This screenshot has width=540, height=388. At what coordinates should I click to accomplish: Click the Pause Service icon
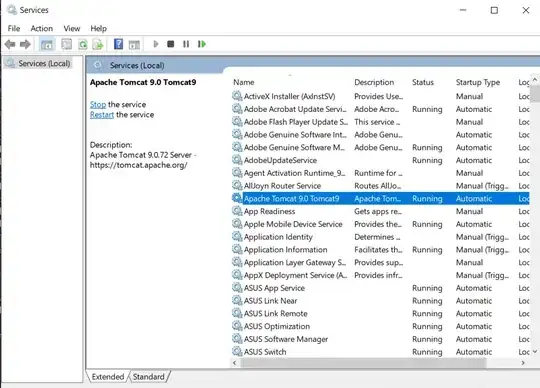click(x=186, y=44)
